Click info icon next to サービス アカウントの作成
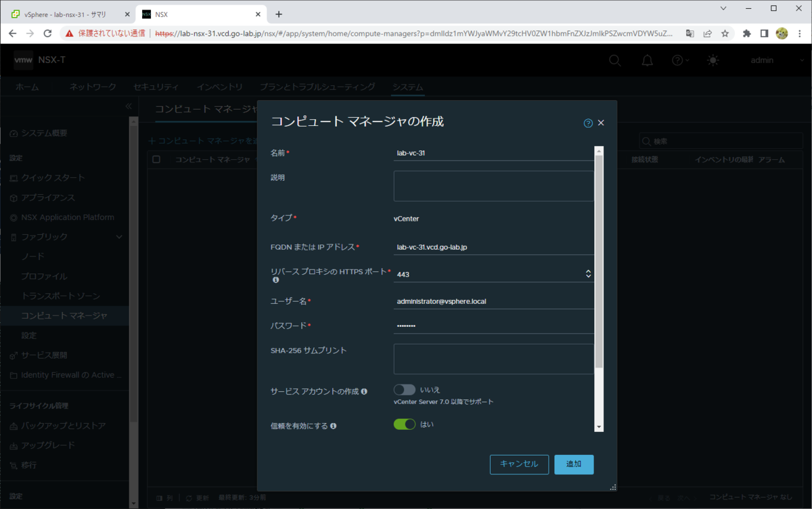 364,391
